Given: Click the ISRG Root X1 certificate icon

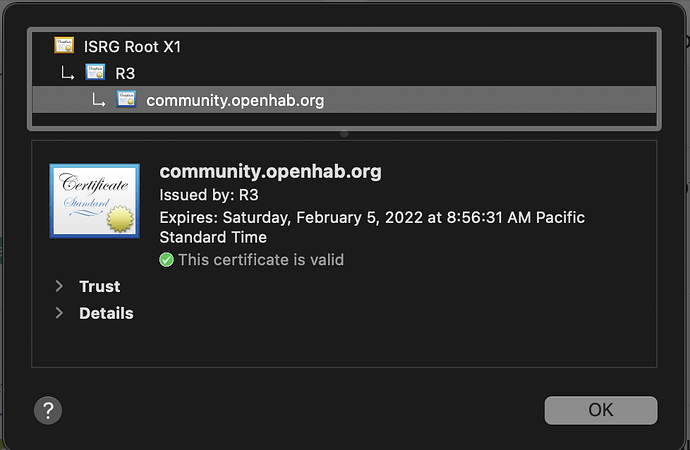Looking at the screenshot, I should [x=64, y=45].
